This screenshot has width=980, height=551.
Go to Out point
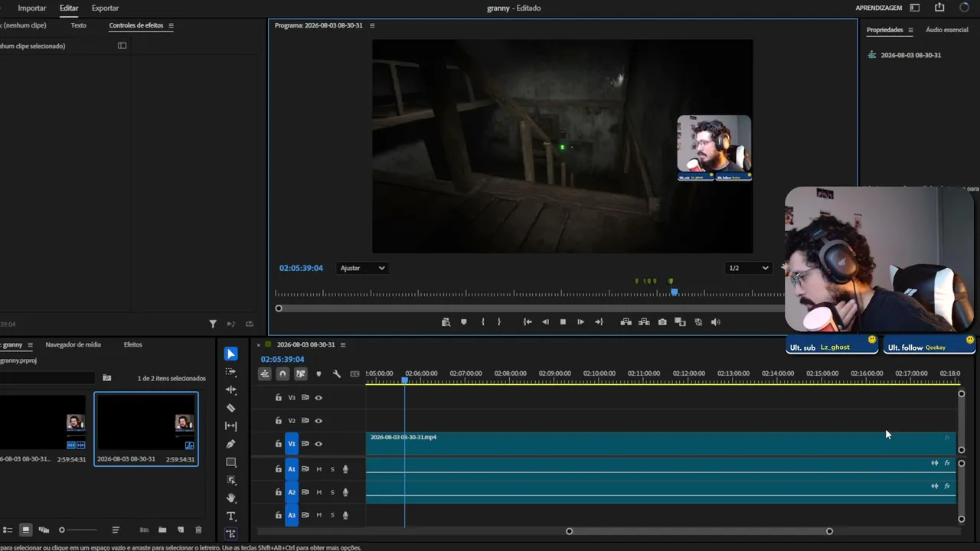[x=599, y=322]
